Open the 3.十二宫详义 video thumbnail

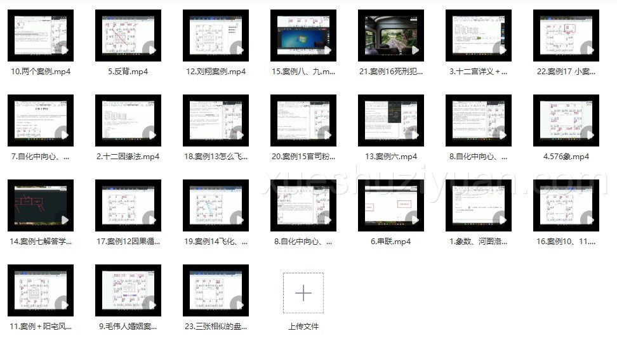(479, 36)
